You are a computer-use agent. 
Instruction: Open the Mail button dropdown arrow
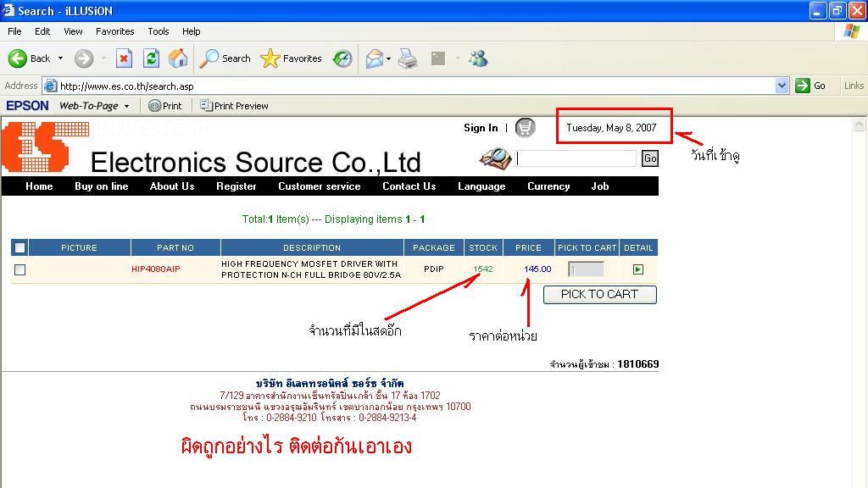388,58
